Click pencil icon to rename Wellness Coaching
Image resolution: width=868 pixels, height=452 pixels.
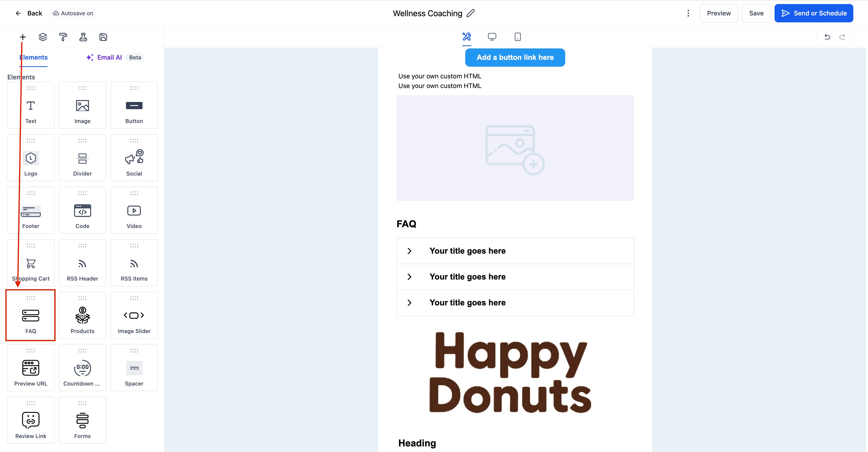click(471, 13)
